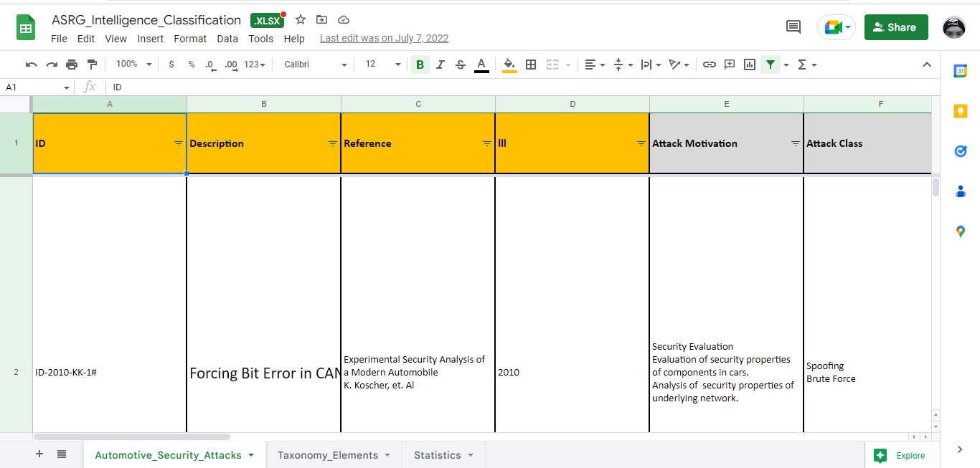980x468 pixels.
Task: Open the font size 12 dropdown
Action: point(383,65)
